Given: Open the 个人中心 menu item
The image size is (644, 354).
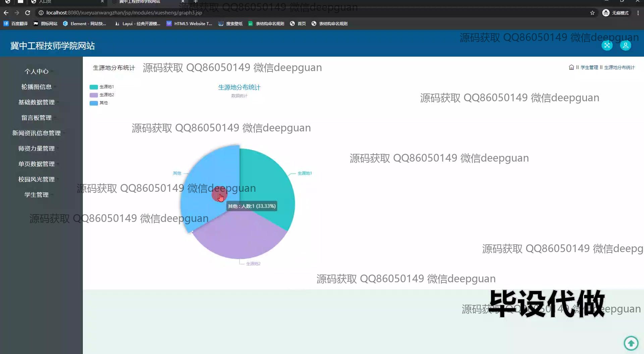Looking at the screenshot, I should [37, 71].
